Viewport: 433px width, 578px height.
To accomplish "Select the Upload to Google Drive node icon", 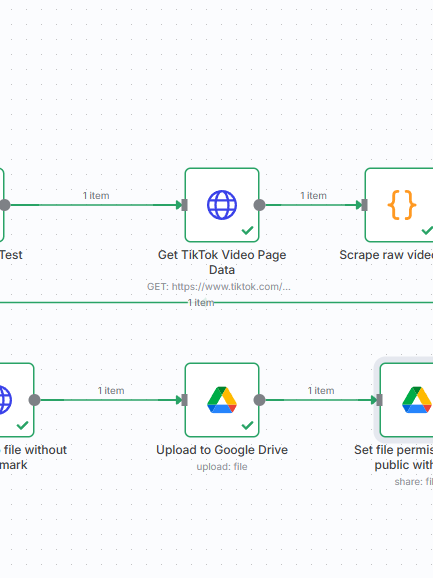I will pyautogui.click(x=222, y=400).
